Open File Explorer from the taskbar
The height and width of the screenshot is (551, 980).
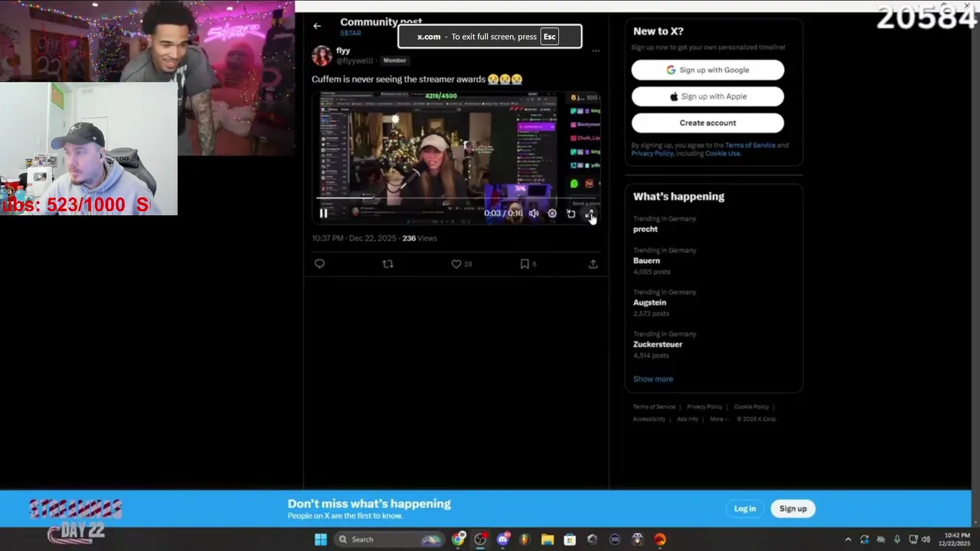547,540
